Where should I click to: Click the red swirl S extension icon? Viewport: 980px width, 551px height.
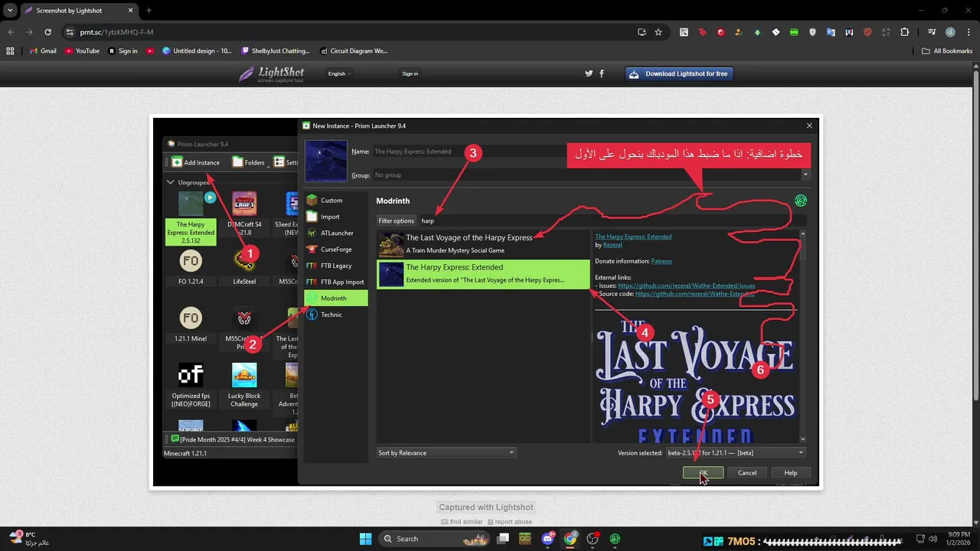click(x=867, y=32)
